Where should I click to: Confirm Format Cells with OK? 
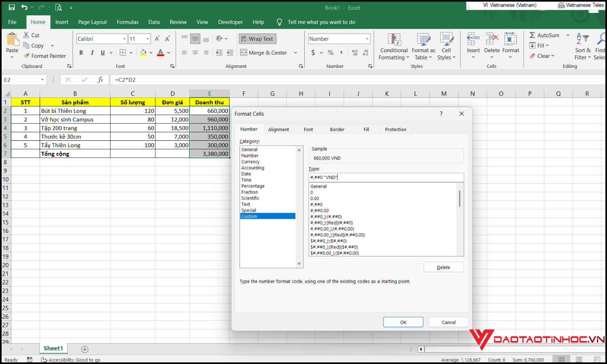403,322
